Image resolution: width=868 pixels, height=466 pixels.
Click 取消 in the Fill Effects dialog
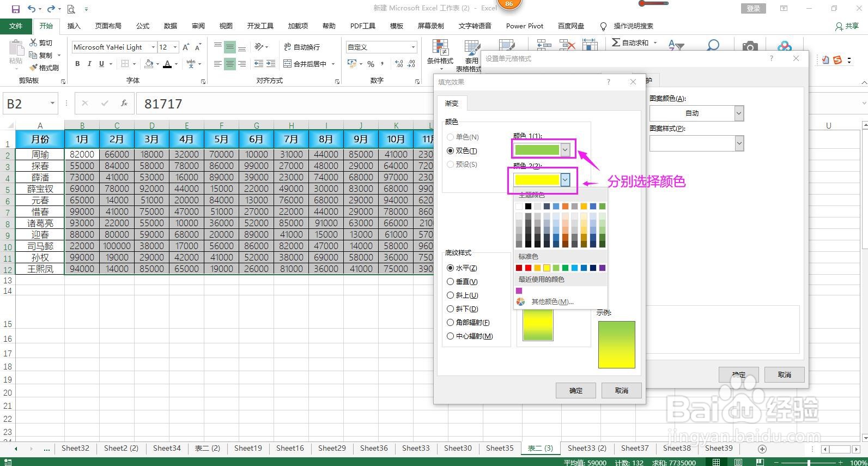pyautogui.click(x=621, y=390)
